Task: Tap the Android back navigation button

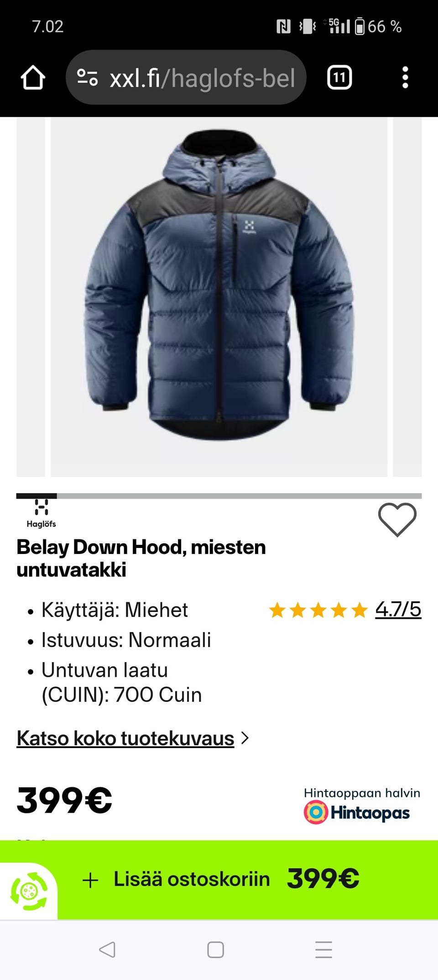Action: point(107,950)
